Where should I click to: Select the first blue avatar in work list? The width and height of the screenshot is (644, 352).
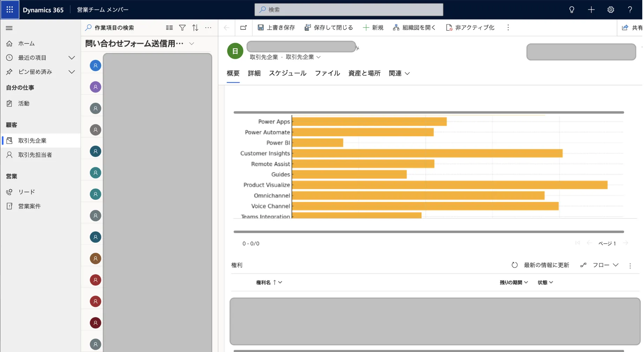95,66
